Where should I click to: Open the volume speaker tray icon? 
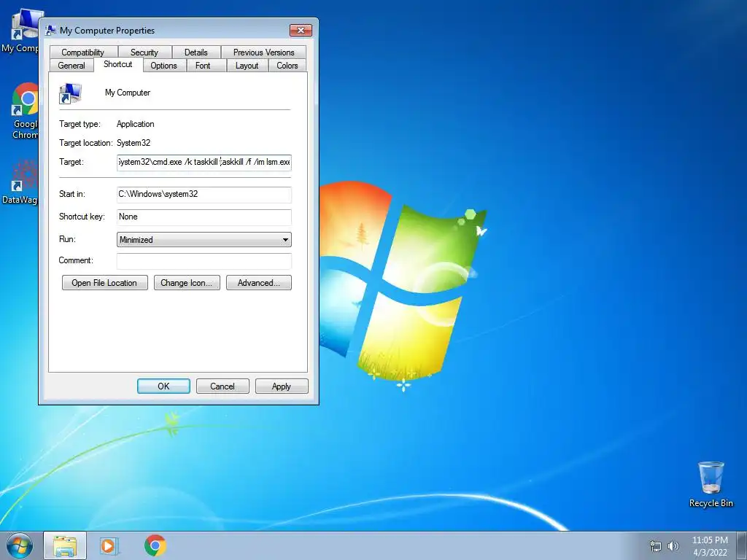click(673, 546)
